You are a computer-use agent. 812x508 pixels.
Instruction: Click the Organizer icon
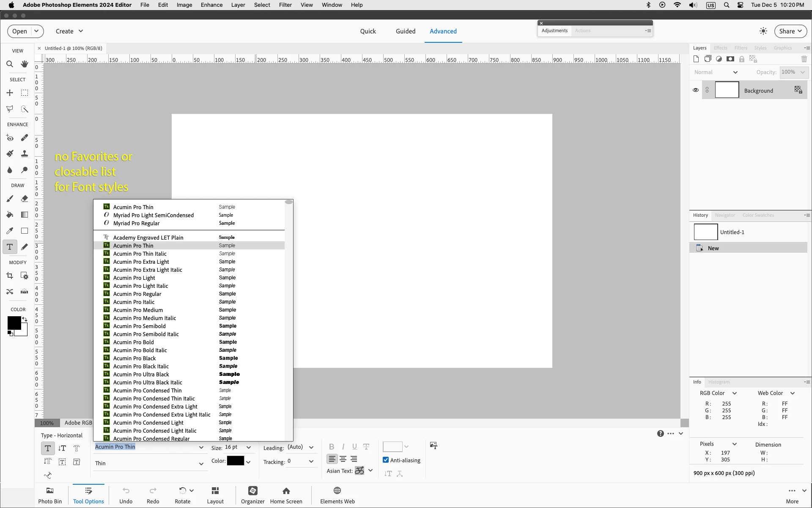tap(252, 494)
